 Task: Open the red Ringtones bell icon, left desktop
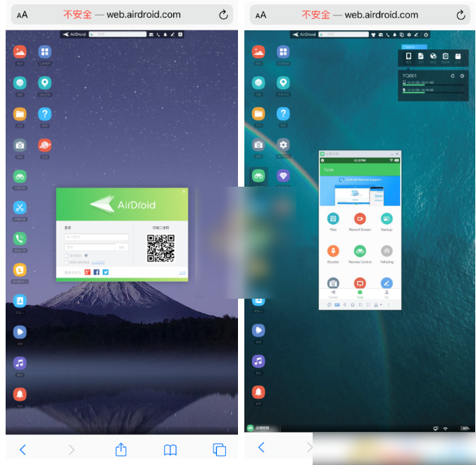click(x=20, y=395)
